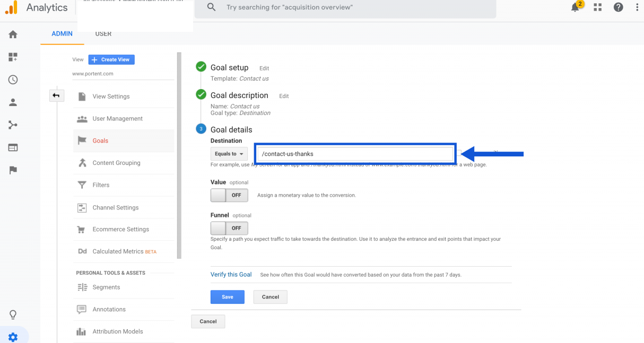Viewport: 644px width, 343px height.
Task: Select Filters in the View menu
Action: click(101, 185)
